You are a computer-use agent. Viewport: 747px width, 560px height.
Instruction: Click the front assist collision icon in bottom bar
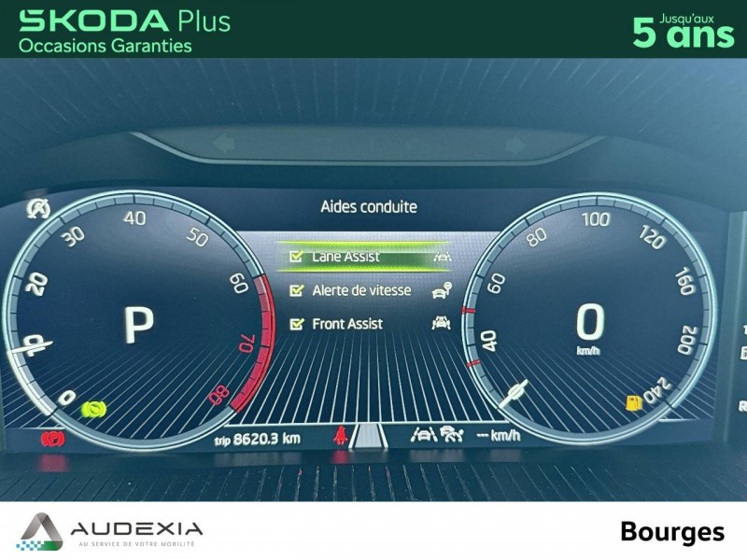coord(452,434)
